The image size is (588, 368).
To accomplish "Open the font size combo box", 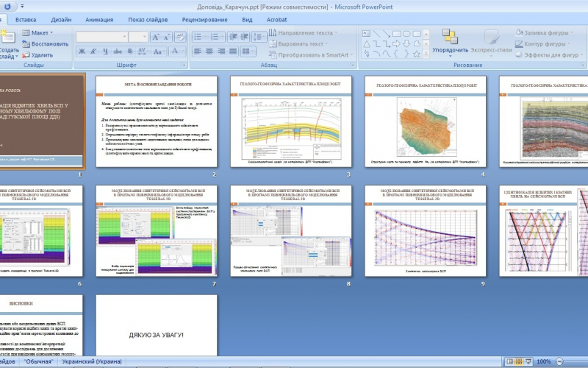I will [x=138, y=37].
